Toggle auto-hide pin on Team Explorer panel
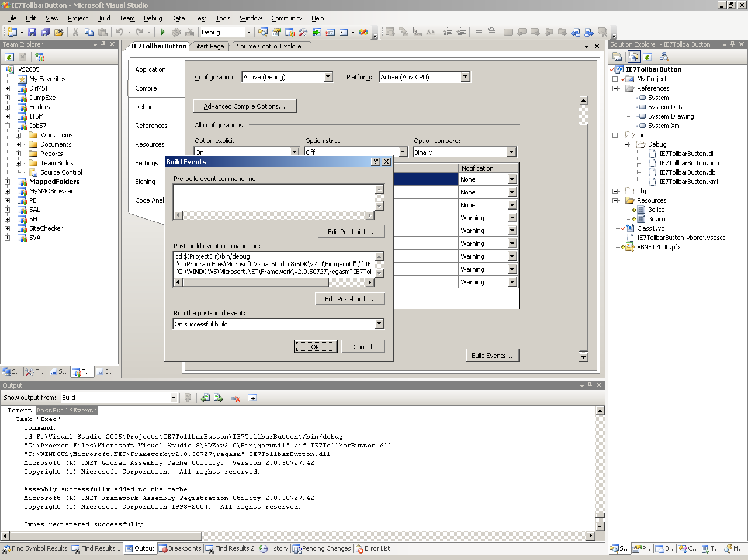The width and height of the screenshot is (748, 560). pyautogui.click(x=103, y=44)
